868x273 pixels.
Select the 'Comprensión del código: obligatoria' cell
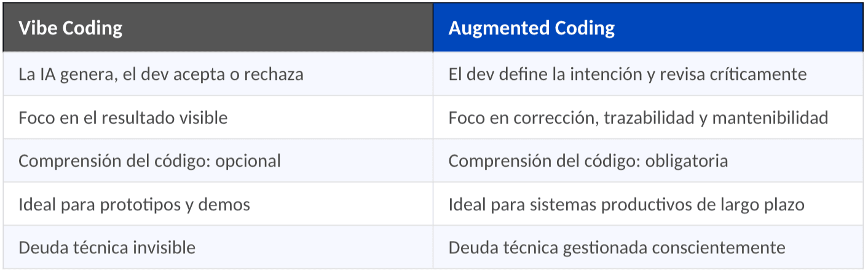588,161
